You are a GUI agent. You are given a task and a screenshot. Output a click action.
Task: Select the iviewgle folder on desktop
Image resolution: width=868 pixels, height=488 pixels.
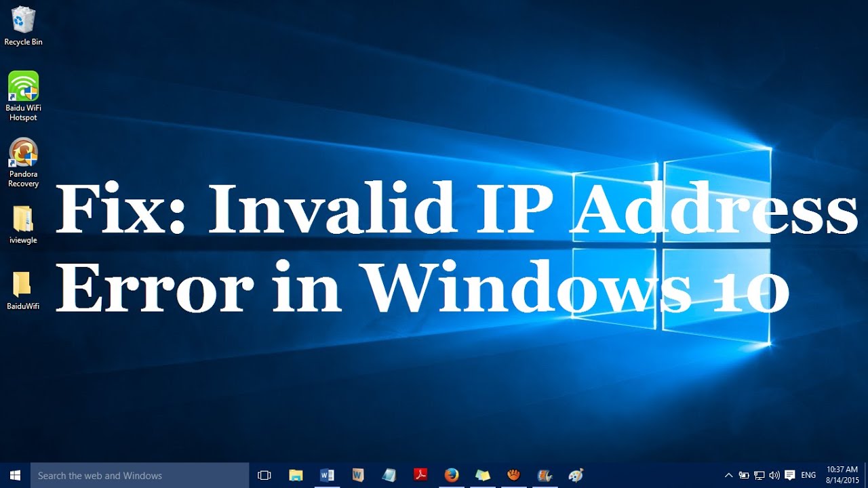click(x=23, y=225)
